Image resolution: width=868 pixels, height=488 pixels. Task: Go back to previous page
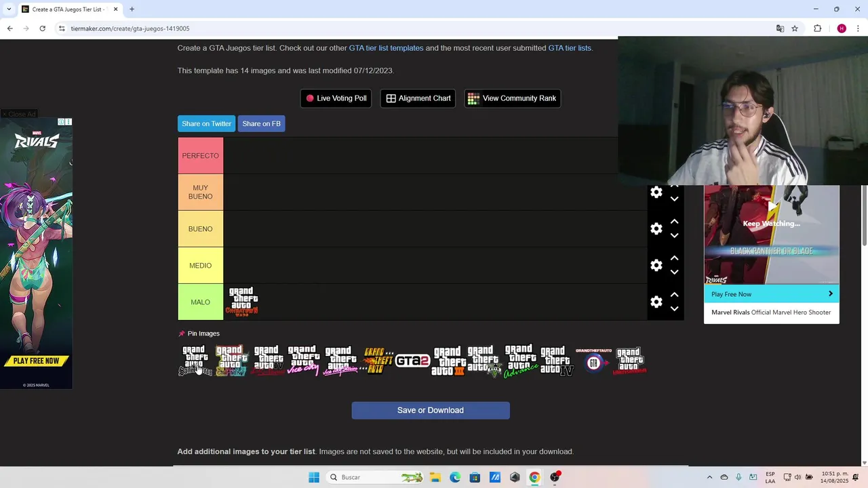pyautogui.click(x=9, y=28)
